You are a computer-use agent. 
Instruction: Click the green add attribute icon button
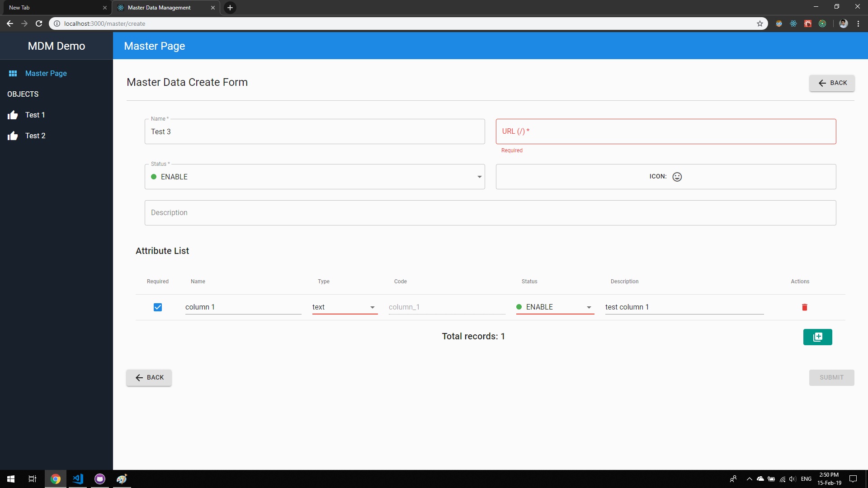click(x=817, y=337)
